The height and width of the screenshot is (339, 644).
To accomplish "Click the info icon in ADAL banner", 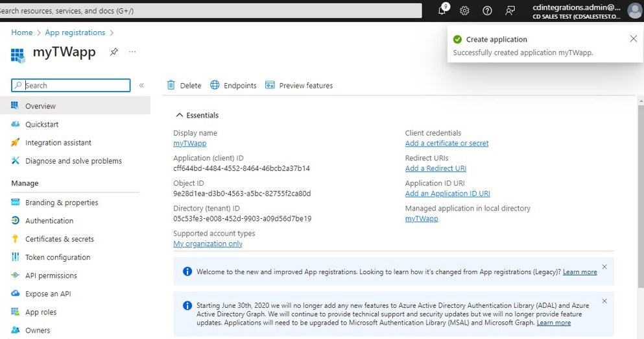I will tap(187, 306).
